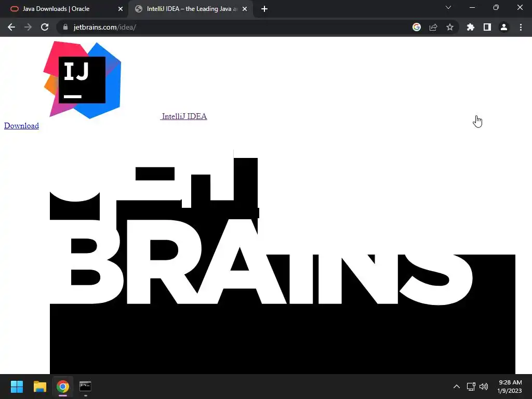Bookmark this page with the star
532x399 pixels.
click(x=450, y=27)
